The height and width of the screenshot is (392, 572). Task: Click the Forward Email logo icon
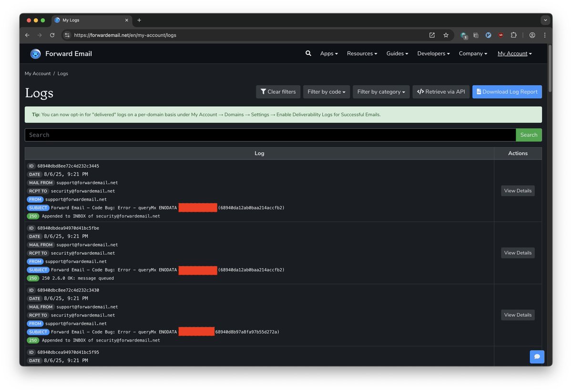click(35, 54)
